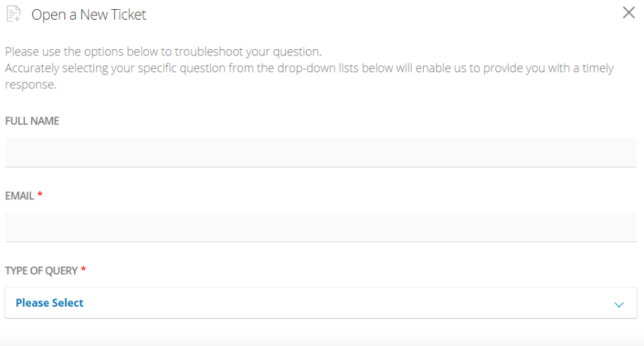Click the red asterisk beside TYPE OF QUERY
Viewport: 644px width, 346px height.
coord(83,269)
